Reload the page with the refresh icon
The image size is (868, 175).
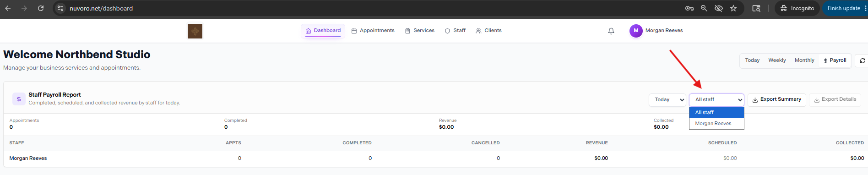[41, 8]
